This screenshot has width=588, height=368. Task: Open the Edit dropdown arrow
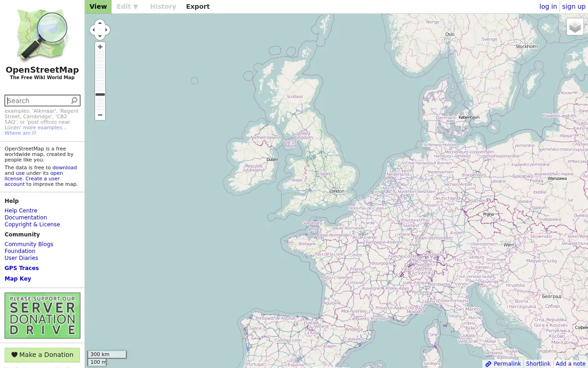(136, 6)
